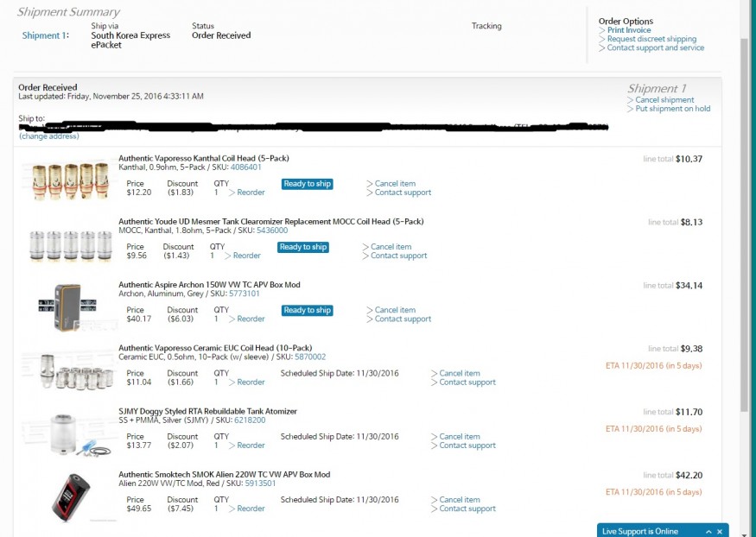The image size is (756, 537).
Task: Select the title Authentic Smoktech SMOK Alien 220W TC VW APV Box Mod
Action: click(x=224, y=474)
